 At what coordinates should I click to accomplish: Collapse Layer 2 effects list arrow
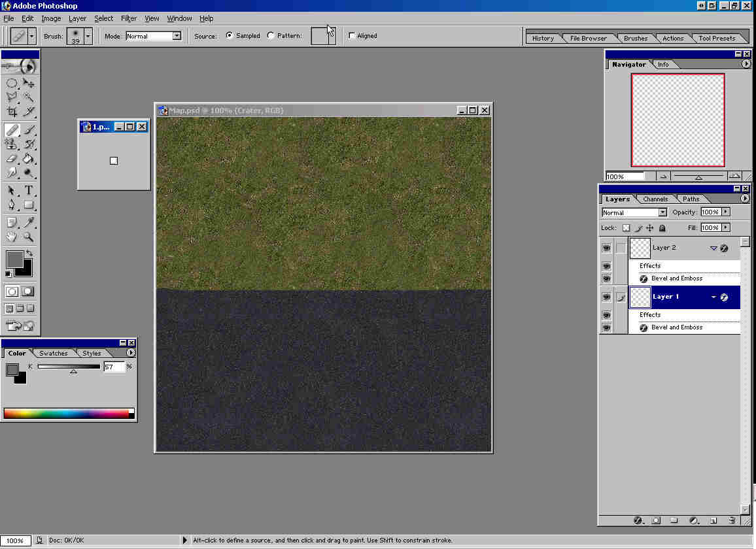(x=713, y=248)
